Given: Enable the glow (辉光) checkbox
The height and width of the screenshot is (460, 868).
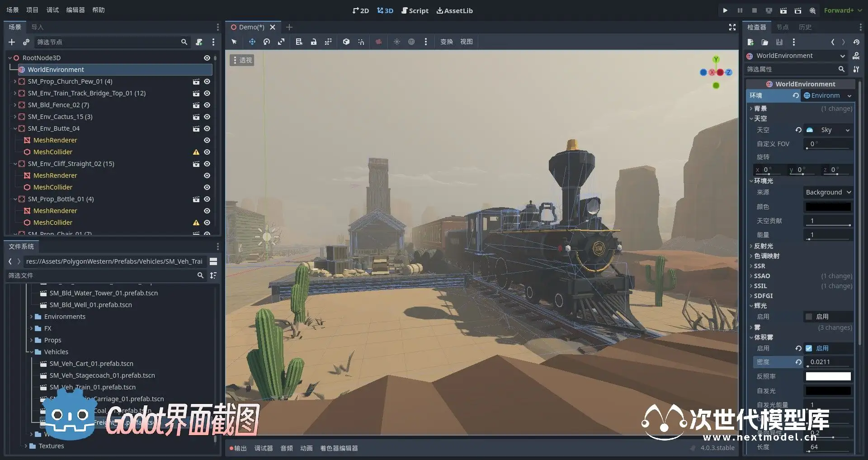Looking at the screenshot, I should tap(809, 317).
